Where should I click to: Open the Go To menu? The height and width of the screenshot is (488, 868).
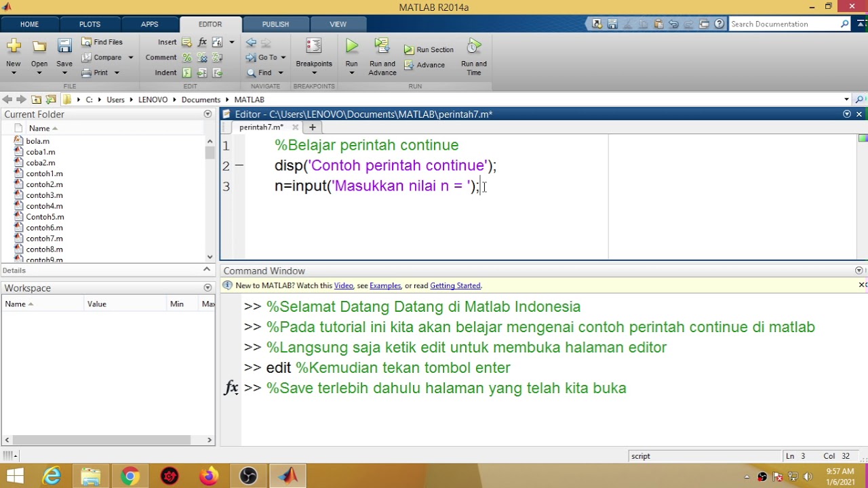(266, 58)
